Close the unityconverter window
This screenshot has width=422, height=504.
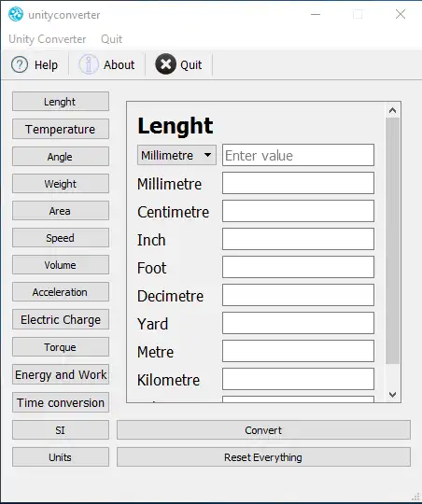tap(401, 14)
